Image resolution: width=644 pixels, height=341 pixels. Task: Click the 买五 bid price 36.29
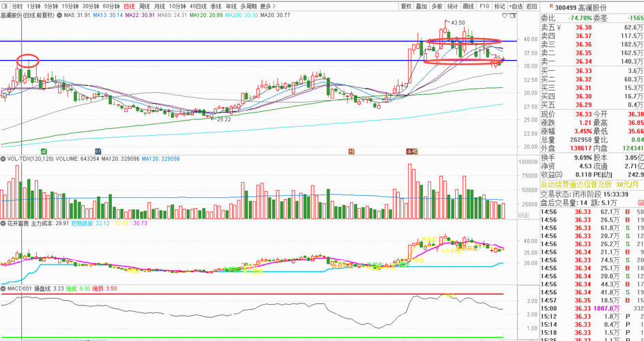coord(583,104)
